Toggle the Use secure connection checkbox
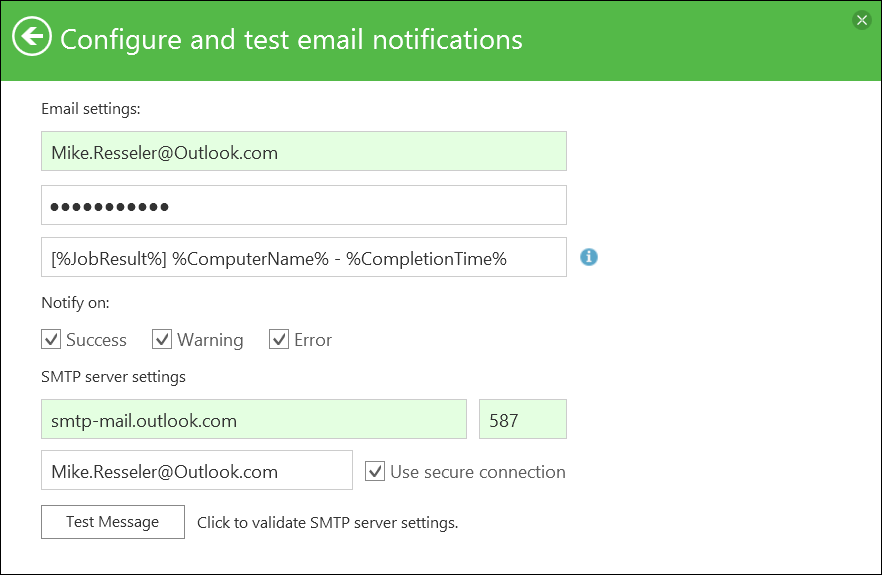 [375, 471]
